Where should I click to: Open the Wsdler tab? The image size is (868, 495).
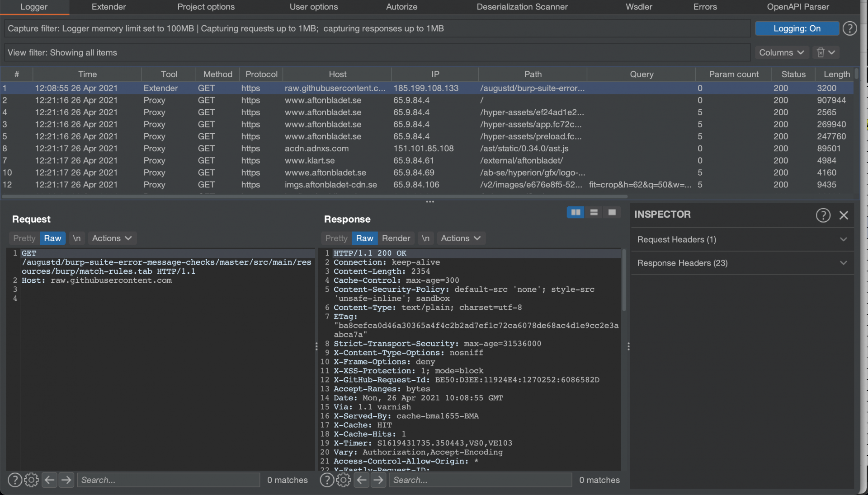639,7
